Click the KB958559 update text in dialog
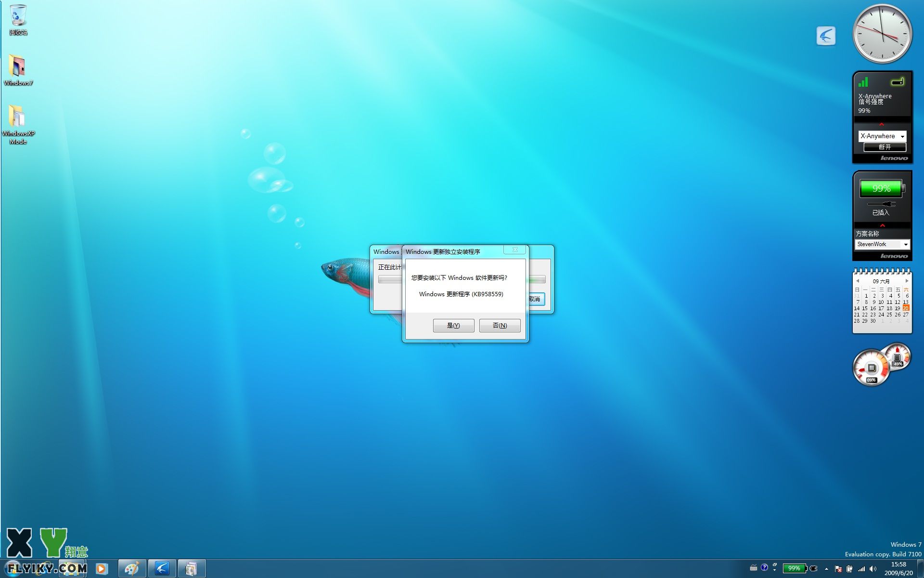This screenshot has height=578, width=924. [461, 294]
